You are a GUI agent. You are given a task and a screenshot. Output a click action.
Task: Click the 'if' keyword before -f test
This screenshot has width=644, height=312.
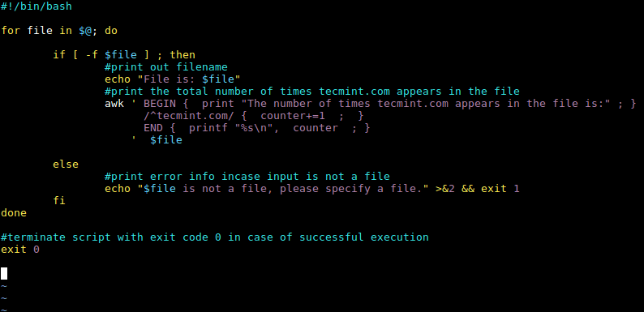[59, 54]
